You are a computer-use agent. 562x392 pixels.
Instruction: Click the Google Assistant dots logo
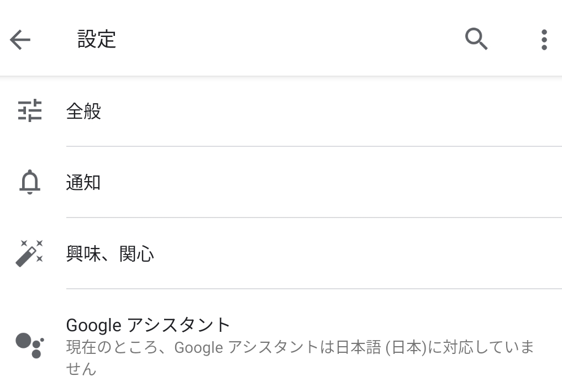pyautogui.click(x=29, y=345)
